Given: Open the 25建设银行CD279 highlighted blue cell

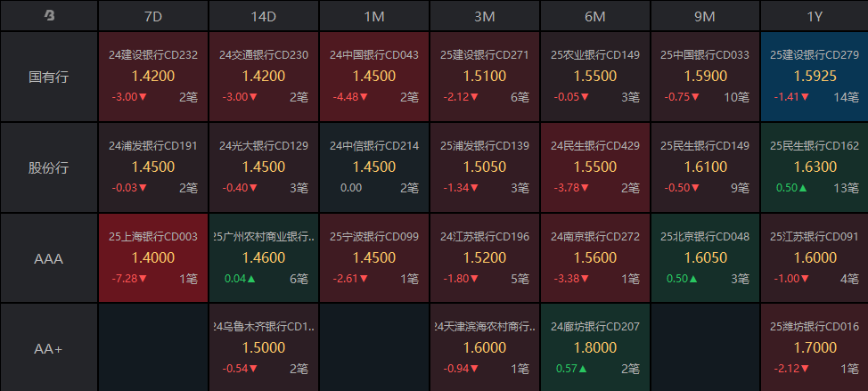Looking at the screenshot, I should [815, 77].
